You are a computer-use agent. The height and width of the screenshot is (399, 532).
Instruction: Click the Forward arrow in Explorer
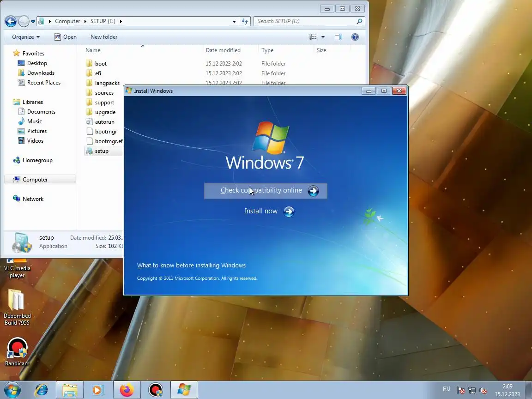(x=24, y=21)
